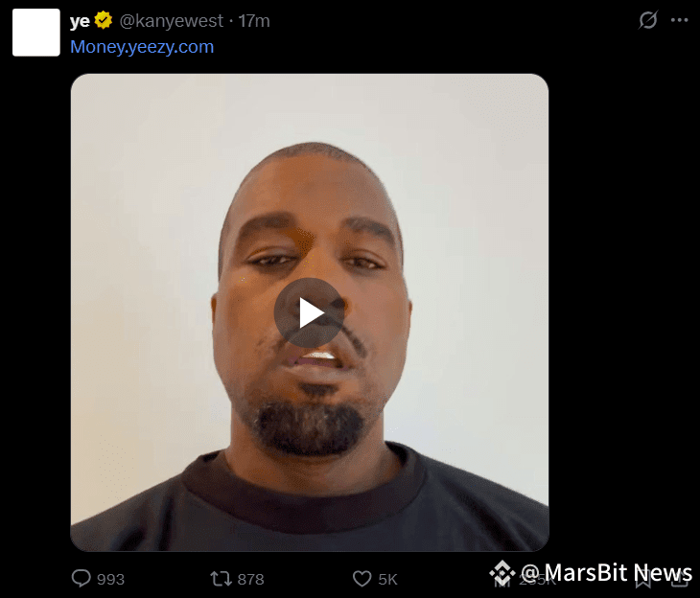Play the video in the tweet
700x598 pixels.
tap(309, 312)
